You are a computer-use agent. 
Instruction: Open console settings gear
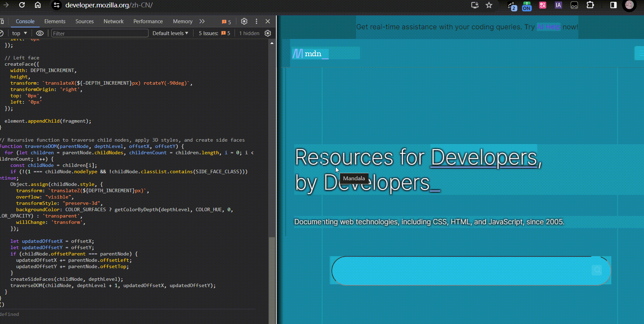tap(268, 33)
